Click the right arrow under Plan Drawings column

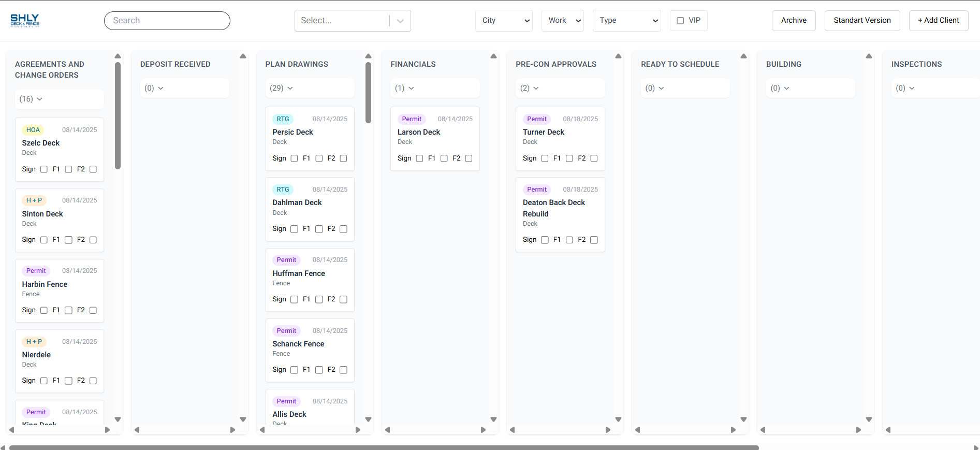coord(358,430)
